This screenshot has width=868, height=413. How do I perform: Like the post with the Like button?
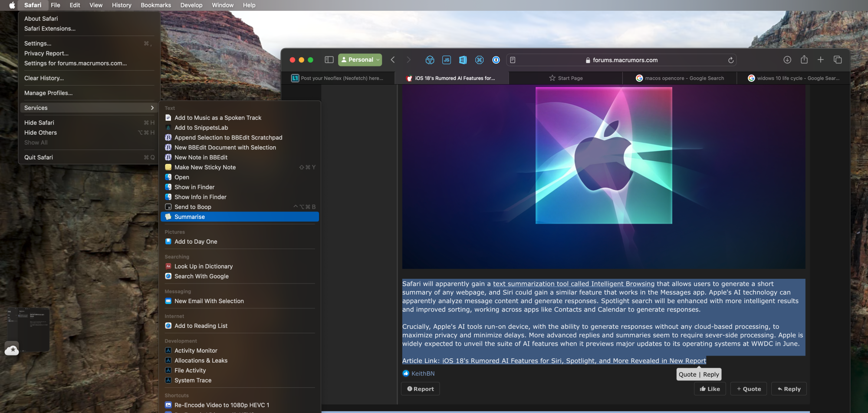pos(710,389)
